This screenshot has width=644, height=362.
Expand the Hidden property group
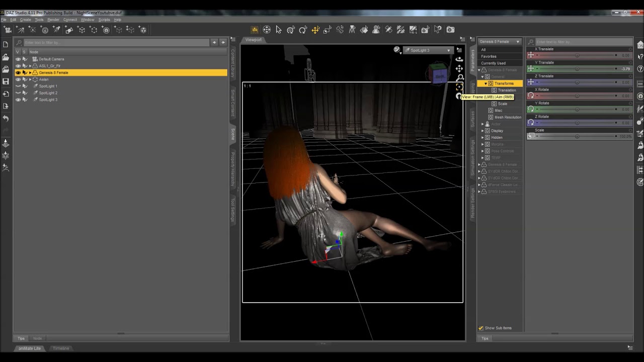tap(482, 137)
